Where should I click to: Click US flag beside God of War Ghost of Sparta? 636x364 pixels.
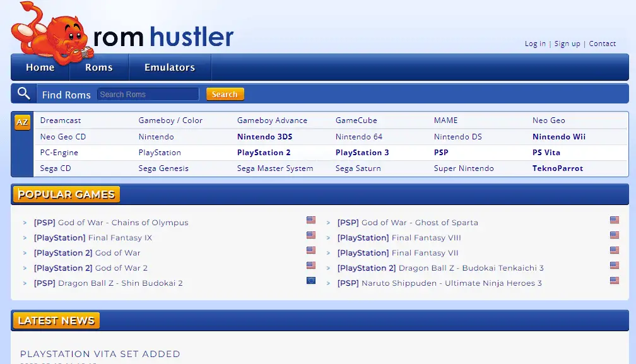coord(615,220)
